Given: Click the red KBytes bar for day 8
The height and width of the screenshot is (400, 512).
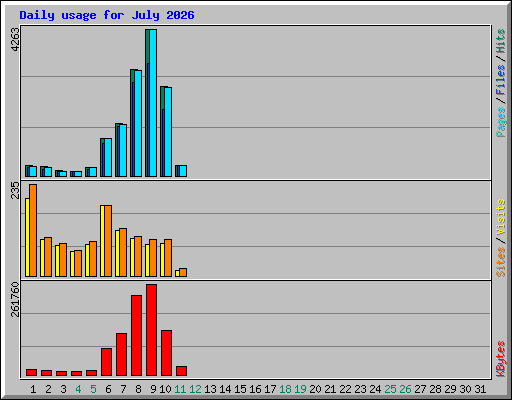Looking at the screenshot, I should coord(136,336).
